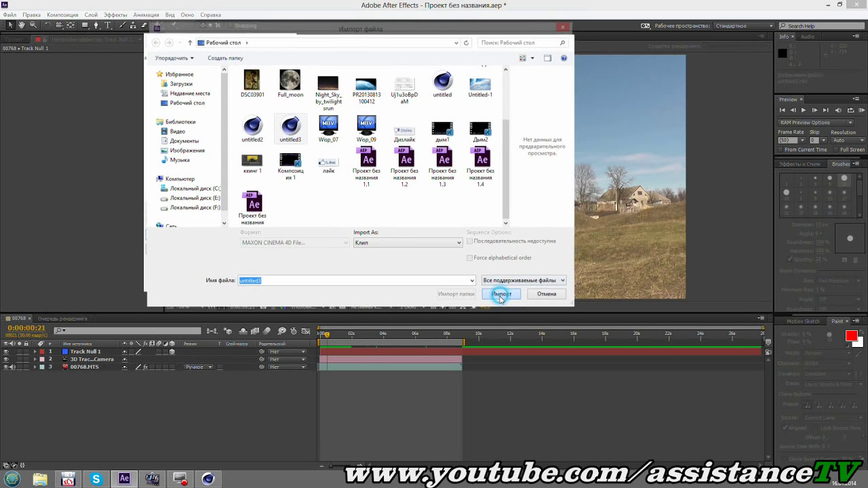Open the Упорядочить dropdown menu
868x488 pixels.
coord(174,58)
